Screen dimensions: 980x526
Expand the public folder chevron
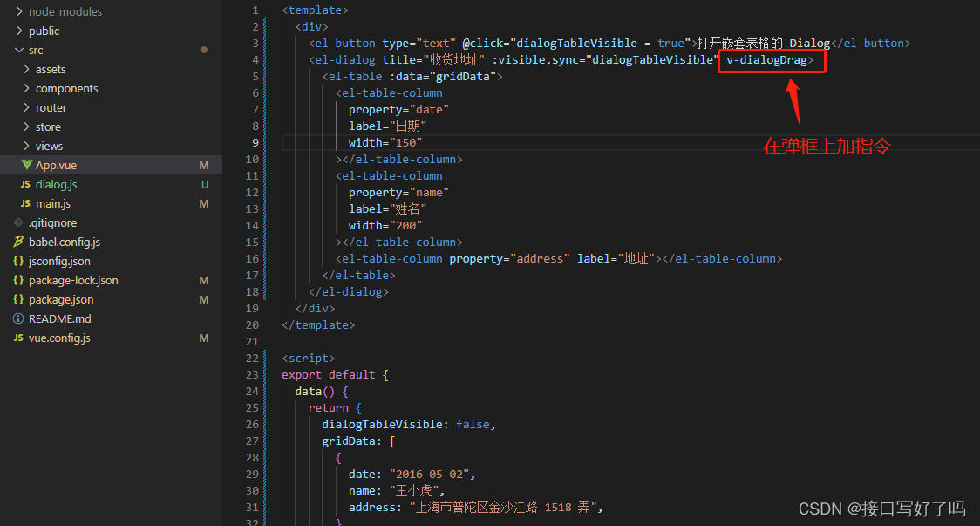(x=19, y=31)
